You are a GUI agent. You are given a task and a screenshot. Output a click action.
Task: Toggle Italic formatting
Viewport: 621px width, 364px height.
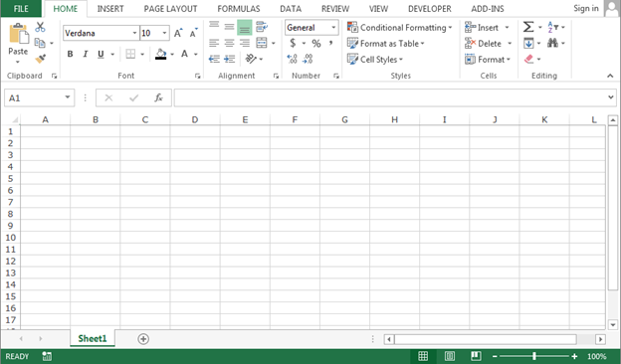(86, 54)
